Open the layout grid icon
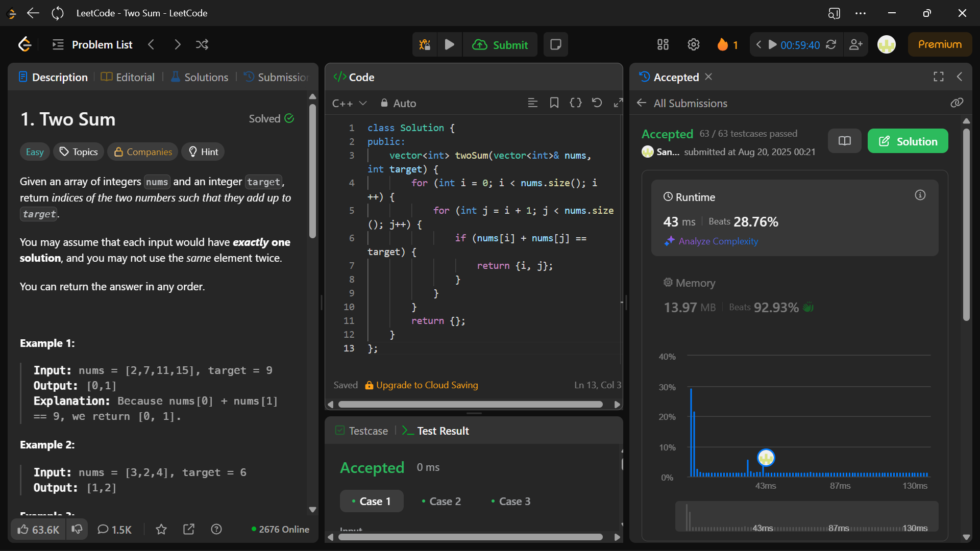Image resolution: width=980 pixels, height=551 pixels. tap(663, 45)
